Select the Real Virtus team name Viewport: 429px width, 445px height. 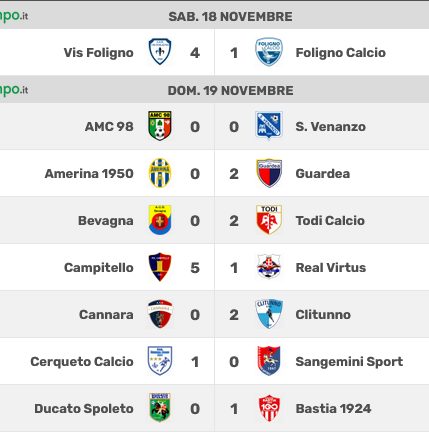coord(331,268)
